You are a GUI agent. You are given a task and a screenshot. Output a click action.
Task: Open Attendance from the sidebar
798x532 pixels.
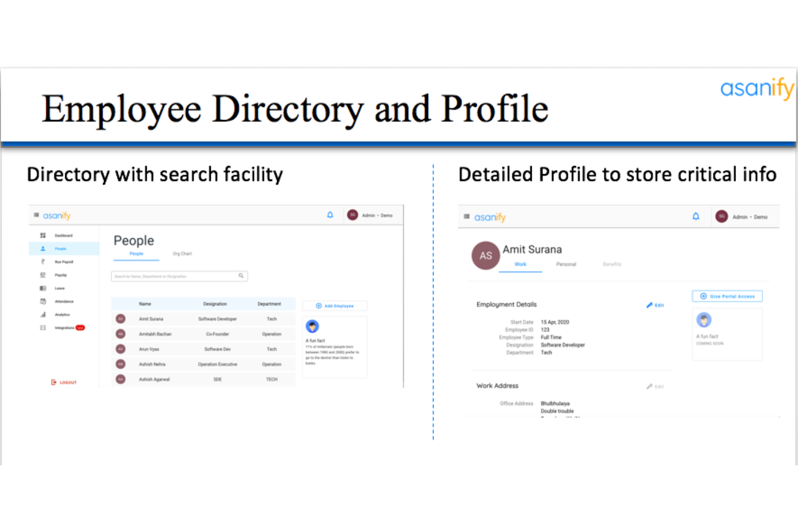64,301
